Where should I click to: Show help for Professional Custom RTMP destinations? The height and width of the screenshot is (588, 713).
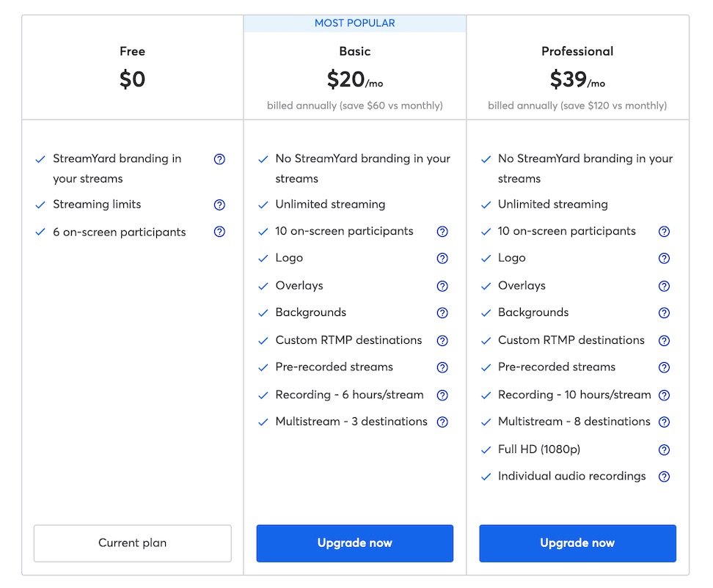(x=664, y=340)
